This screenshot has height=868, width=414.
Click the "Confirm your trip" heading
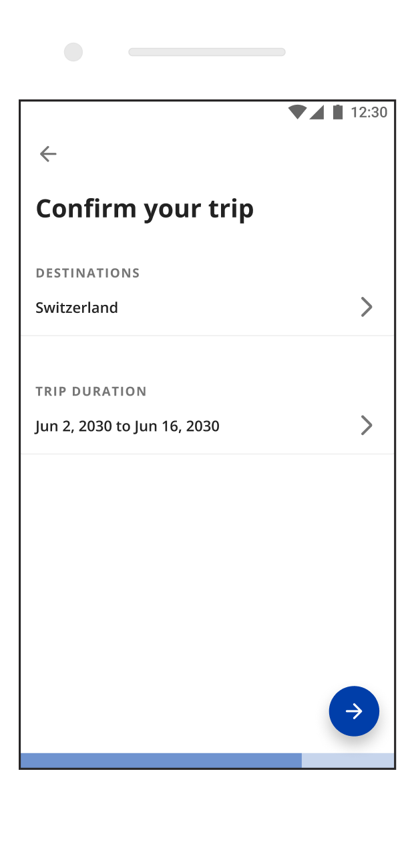145,209
